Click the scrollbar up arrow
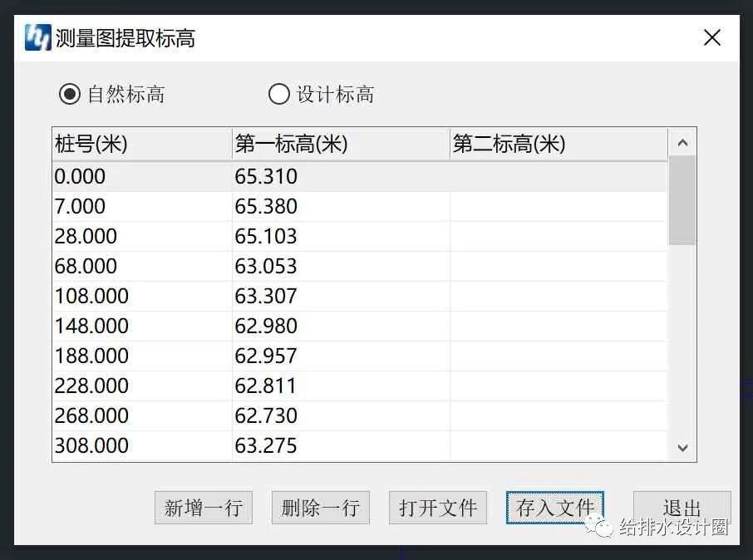The image size is (753, 560). coord(682,141)
